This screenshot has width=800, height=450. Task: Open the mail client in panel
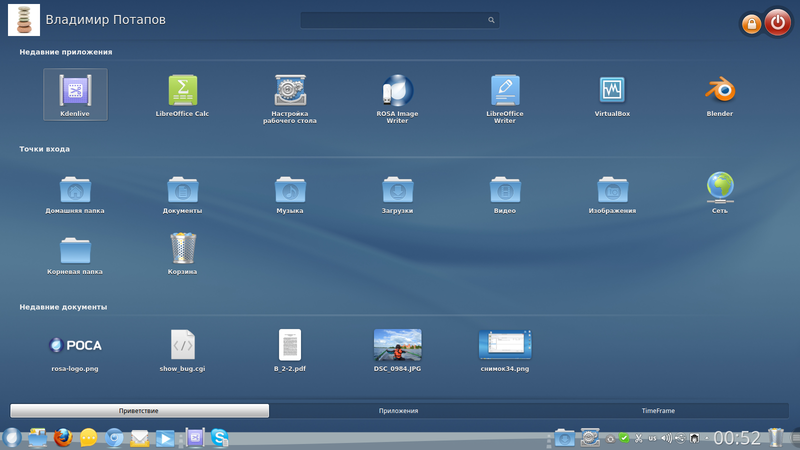click(139, 438)
